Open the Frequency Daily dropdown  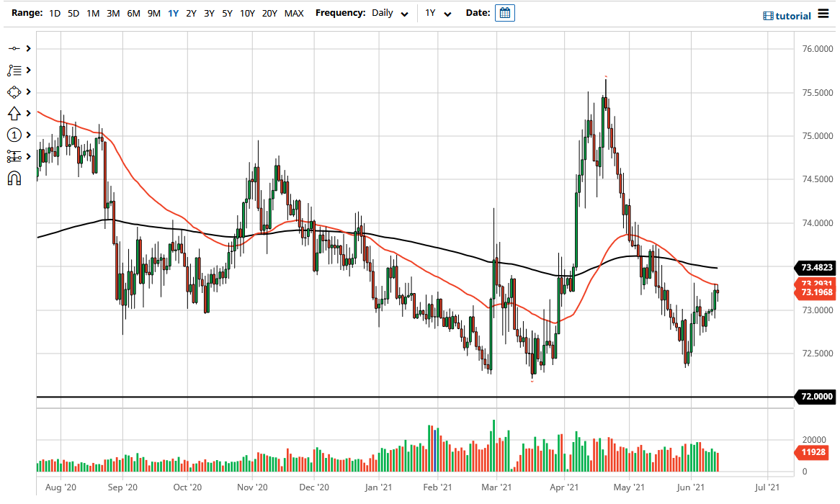click(x=386, y=13)
